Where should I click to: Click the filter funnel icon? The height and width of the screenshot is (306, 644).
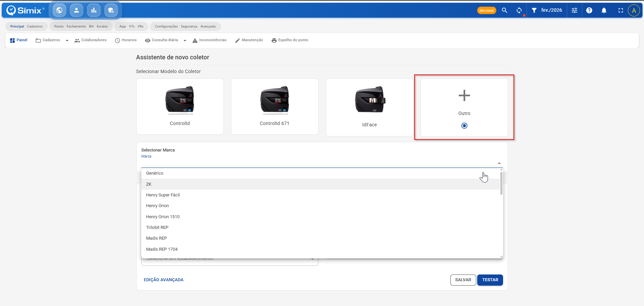[534, 10]
